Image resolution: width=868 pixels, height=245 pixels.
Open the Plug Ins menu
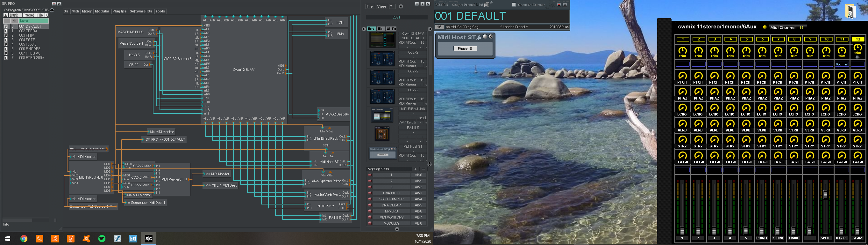(119, 11)
